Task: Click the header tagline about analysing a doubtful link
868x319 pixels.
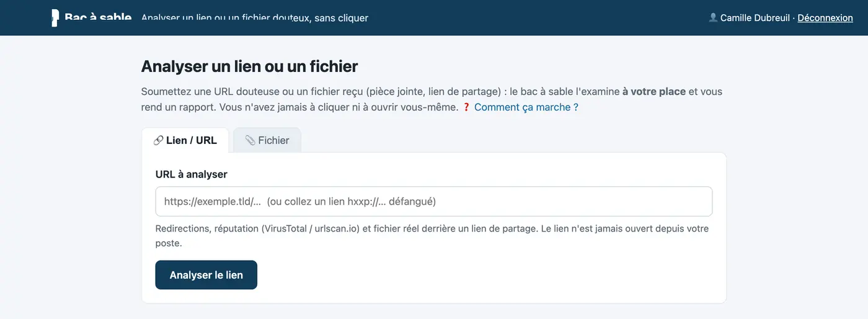Action: click(255, 18)
